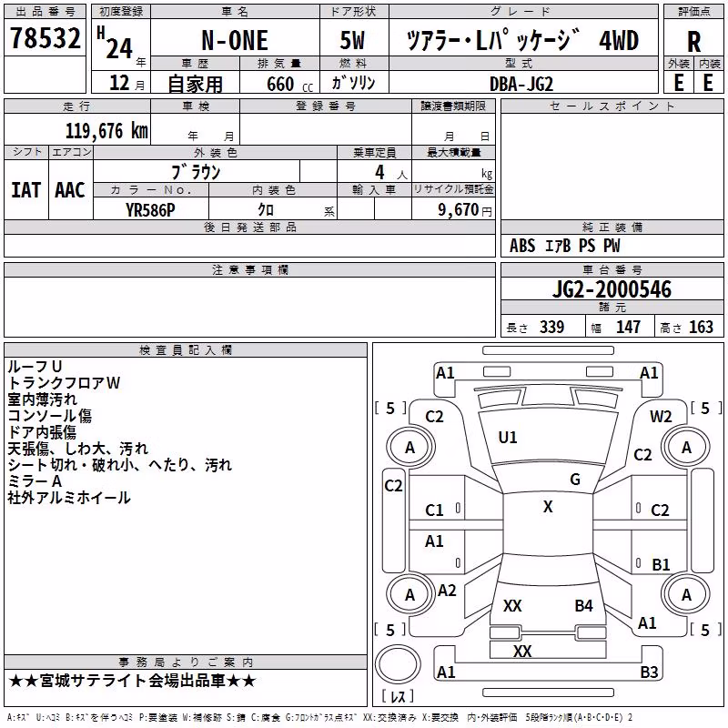Select inspector note 室内薄汚れ
Image resolution: width=728 pixels, height=728 pixels.
42,399
